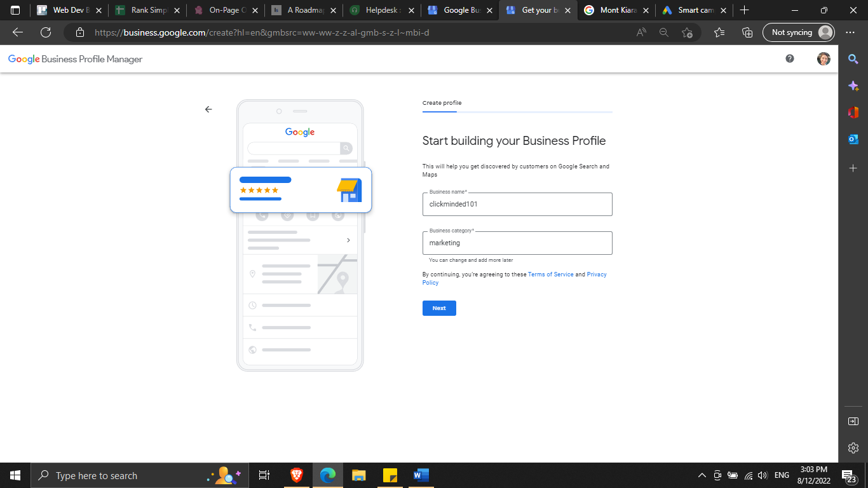Expand hidden system tray icons chevron
868x488 pixels.
[x=702, y=475]
